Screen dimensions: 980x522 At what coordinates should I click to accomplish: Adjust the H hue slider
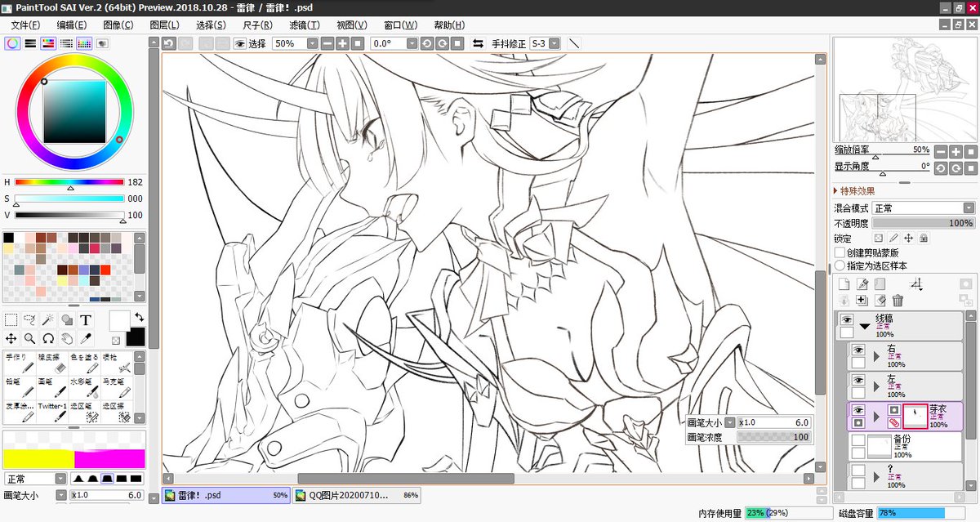pos(69,183)
